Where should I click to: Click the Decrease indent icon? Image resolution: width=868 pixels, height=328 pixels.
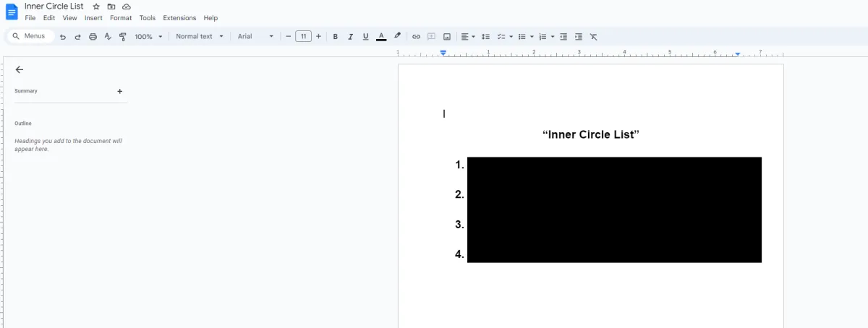click(x=563, y=36)
